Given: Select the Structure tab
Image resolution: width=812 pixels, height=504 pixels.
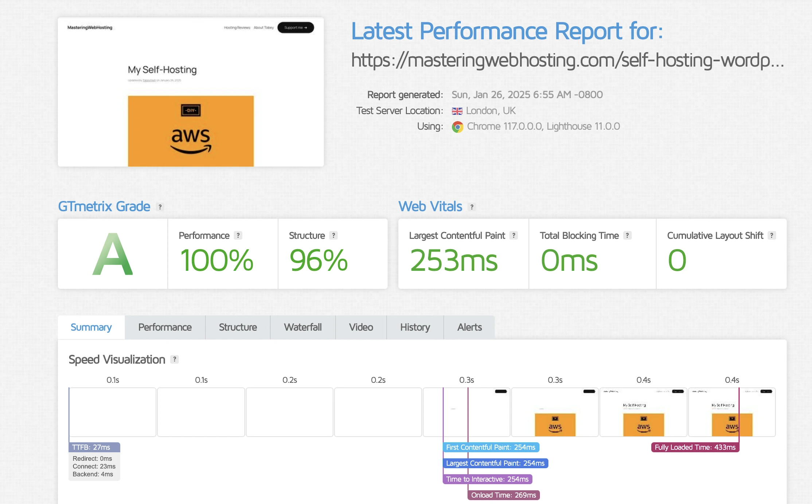Looking at the screenshot, I should tap(238, 327).
